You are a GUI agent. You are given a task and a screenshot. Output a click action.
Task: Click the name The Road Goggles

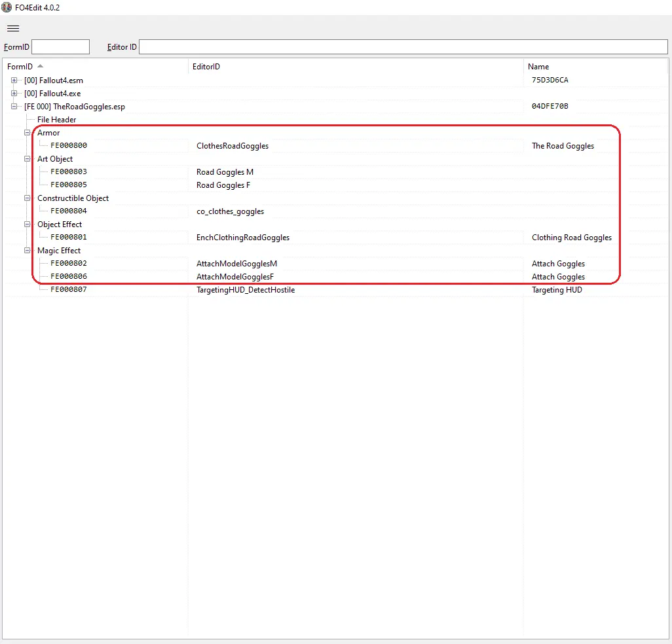[563, 146]
